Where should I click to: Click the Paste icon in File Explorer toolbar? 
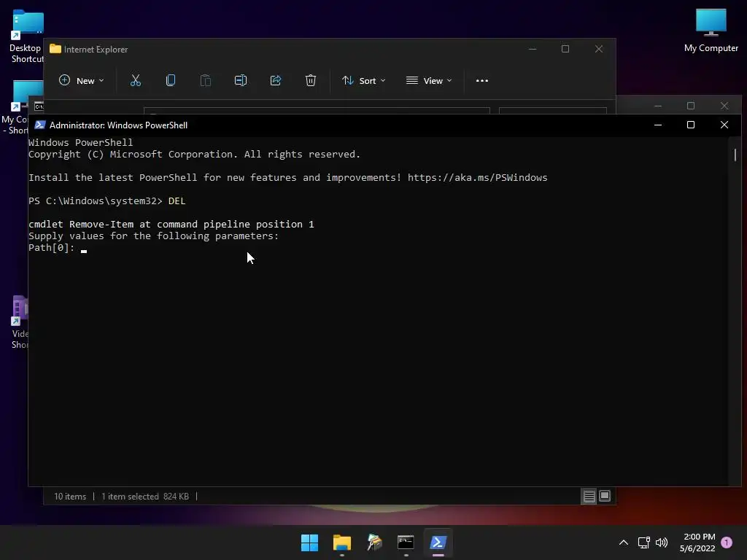205,80
